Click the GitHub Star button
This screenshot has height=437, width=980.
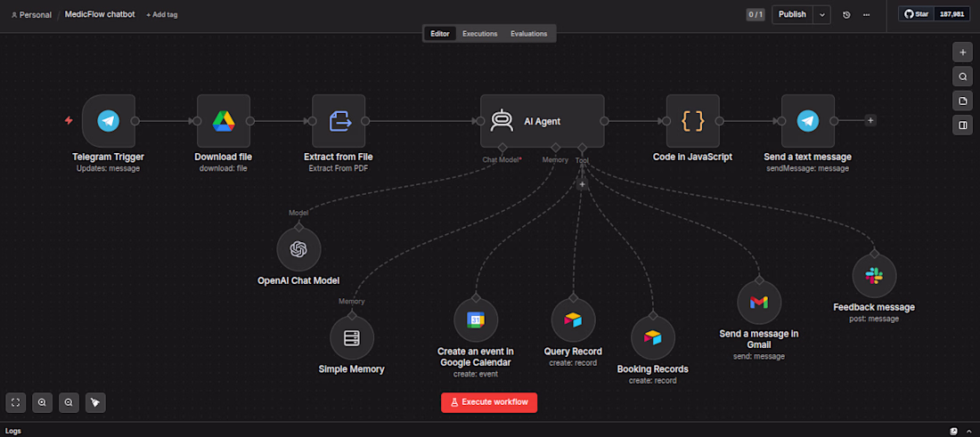[x=916, y=14]
